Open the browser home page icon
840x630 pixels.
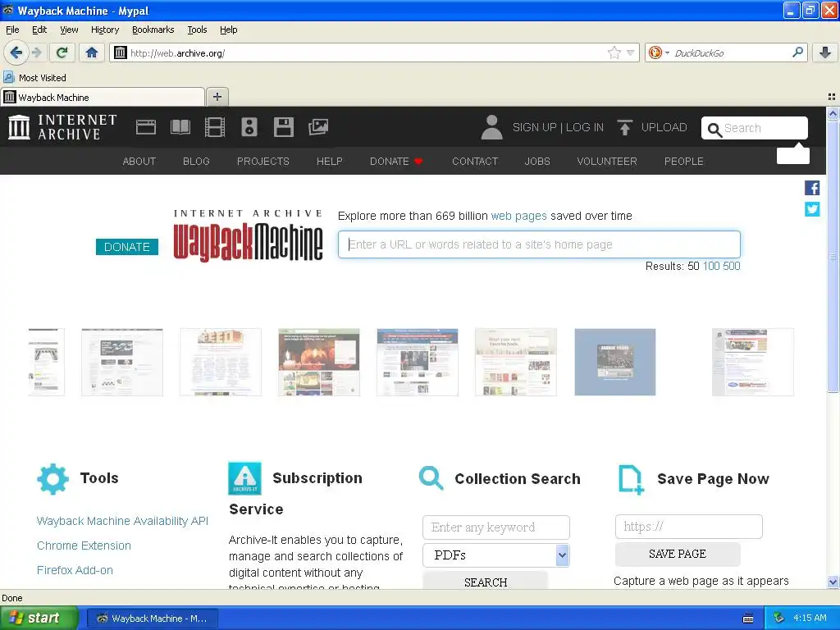[x=92, y=52]
